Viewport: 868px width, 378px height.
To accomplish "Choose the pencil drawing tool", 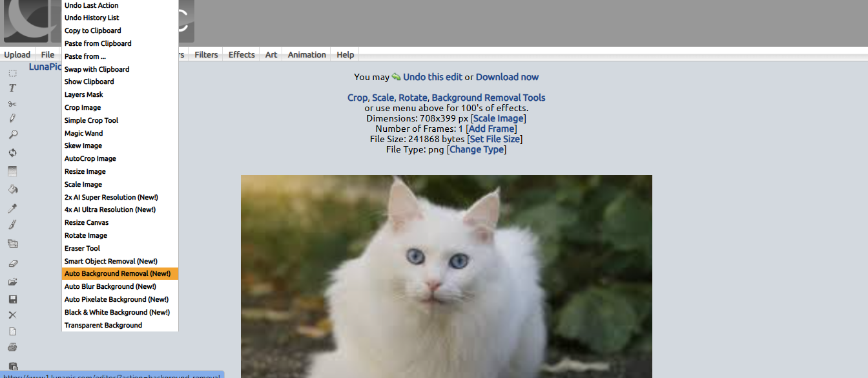I will point(12,118).
